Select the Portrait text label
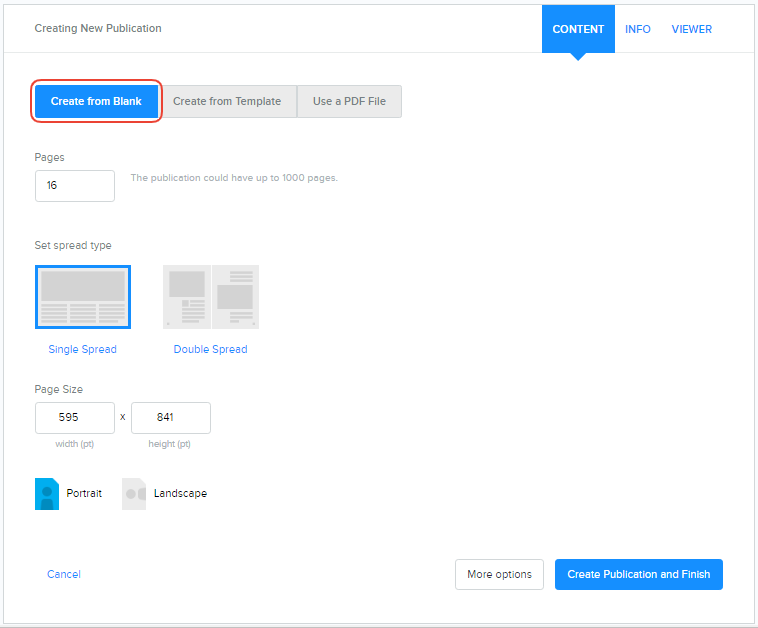Screen dimensions: 758x628 [x=84, y=493]
